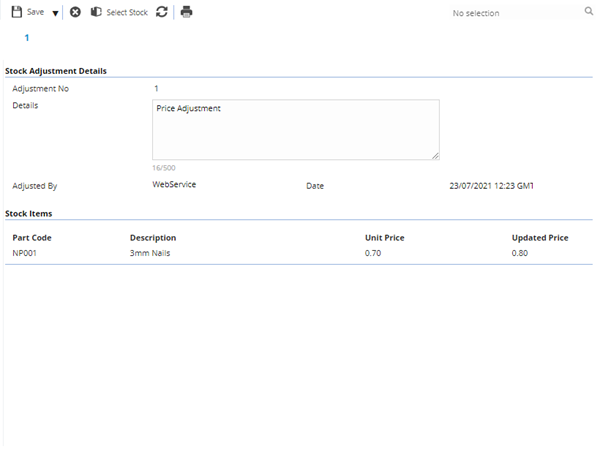The height and width of the screenshot is (449, 600).
Task: Sort by the Description column header
Action: pyautogui.click(x=153, y=238)
